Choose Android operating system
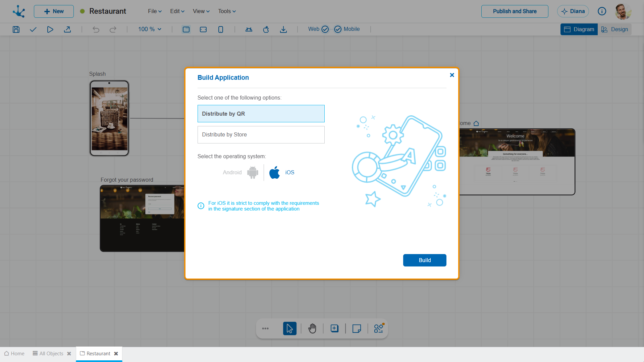Screen dimensions: 644x362 241,172
